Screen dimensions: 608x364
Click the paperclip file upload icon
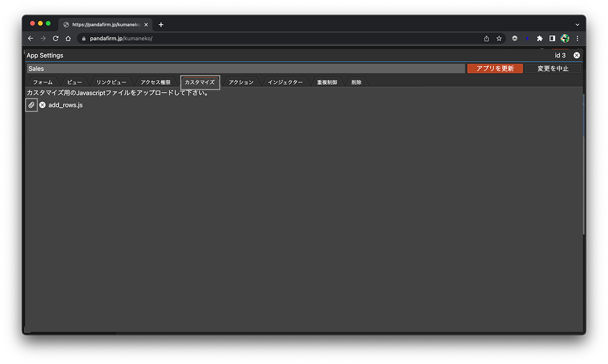click(x=31, y=105)
